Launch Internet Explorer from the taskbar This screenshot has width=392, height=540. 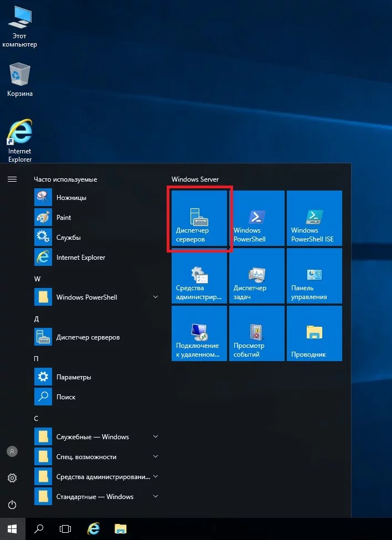pos(93,528)
